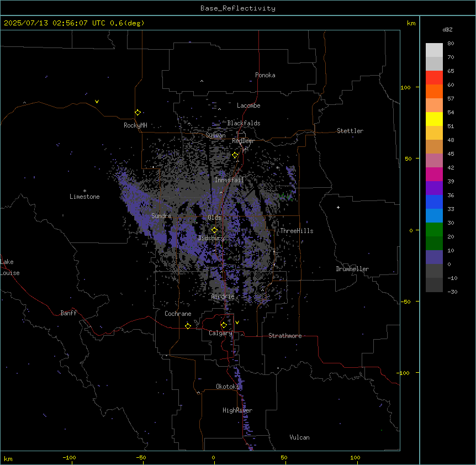Click the asterisk marker above Limestone label
Image resolution: width=476 pixels, height=465 pixels.
[84, 191]
